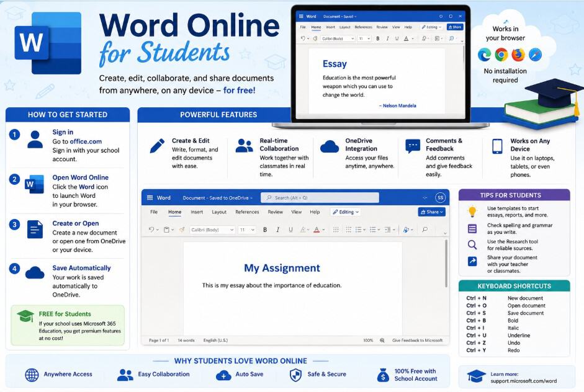Viewport: 584px width, 392px height.
Task: Click the Safari compass browser icon
Action: (x=535, y=55)
